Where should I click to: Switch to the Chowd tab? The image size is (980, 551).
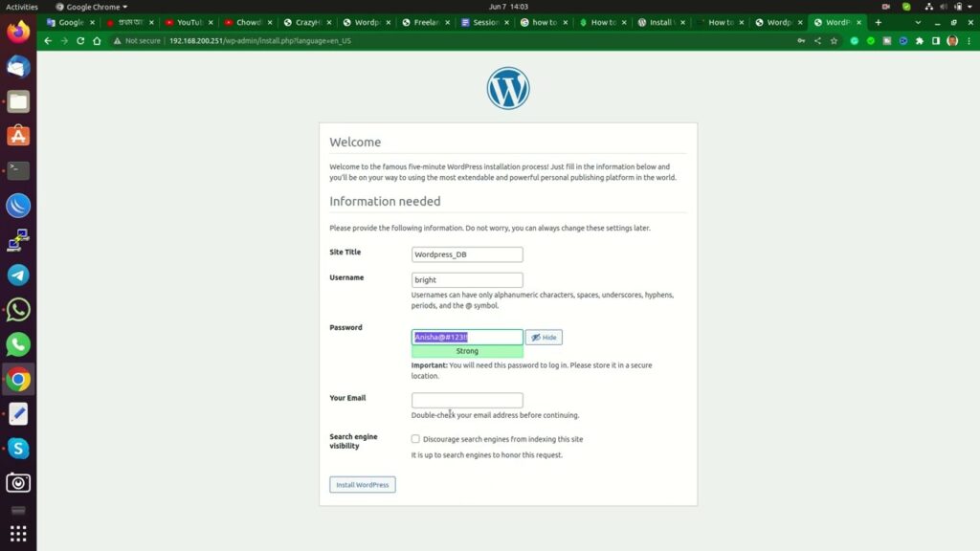click(x=248, y=23)
